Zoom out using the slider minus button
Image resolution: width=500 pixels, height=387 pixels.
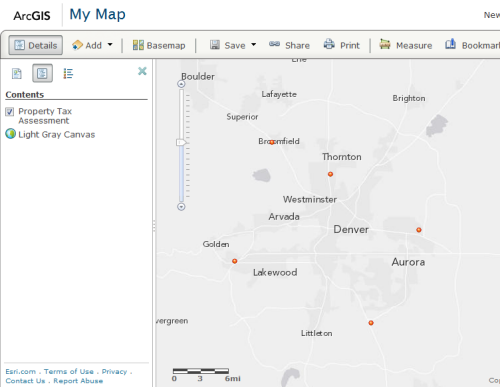[x=181, y=207]
